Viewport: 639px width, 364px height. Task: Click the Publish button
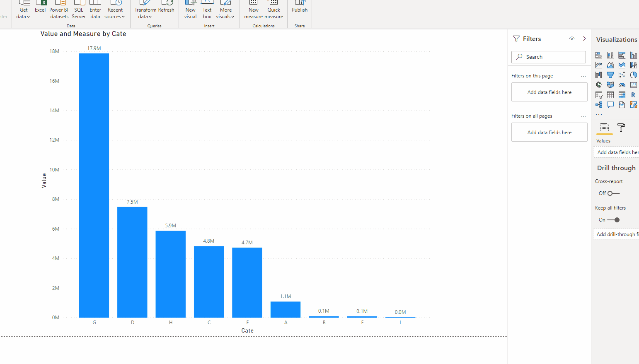300,7
